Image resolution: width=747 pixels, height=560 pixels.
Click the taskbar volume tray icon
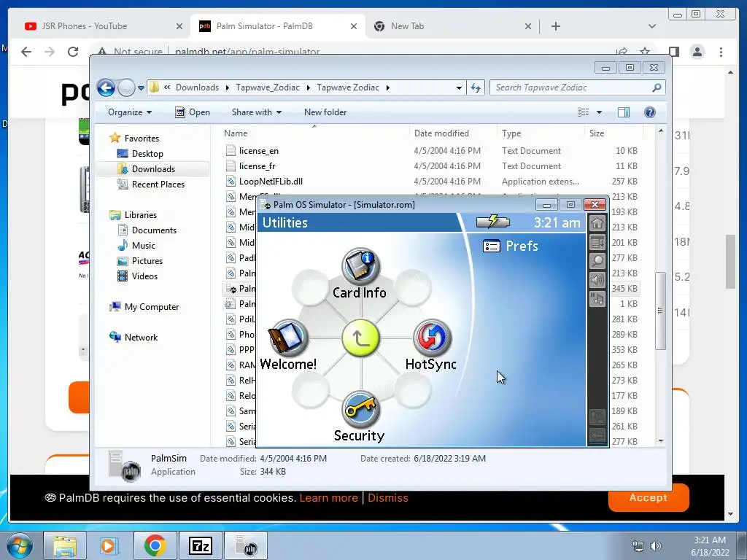[656, 546]
